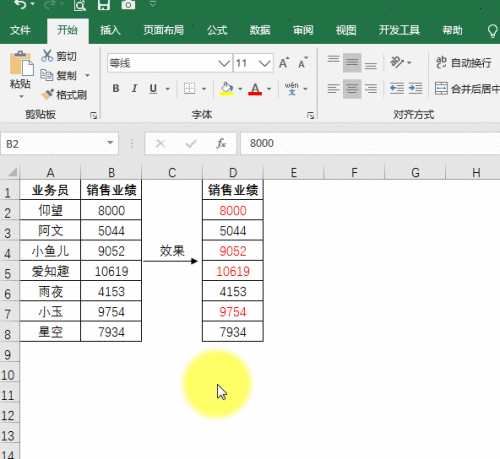500x459 pixels.
Task: Toggle Align Right
Action: point(371,89)
